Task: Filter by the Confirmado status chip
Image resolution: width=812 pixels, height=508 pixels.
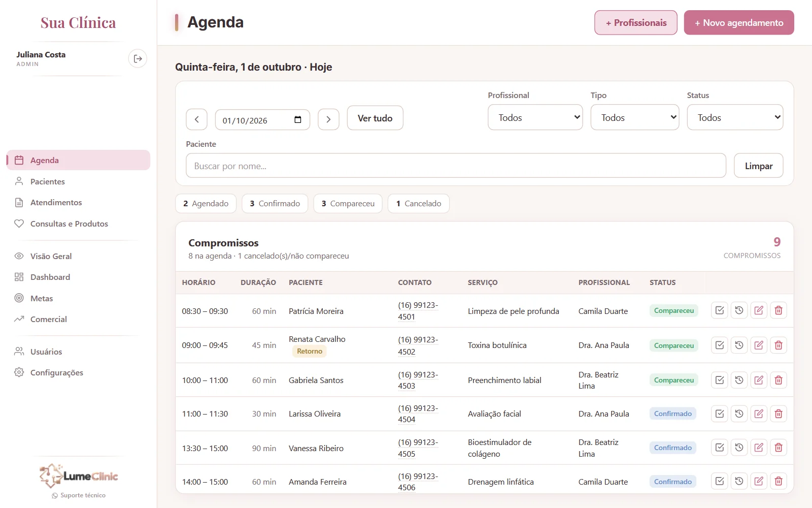Action: tap(275, 204)
